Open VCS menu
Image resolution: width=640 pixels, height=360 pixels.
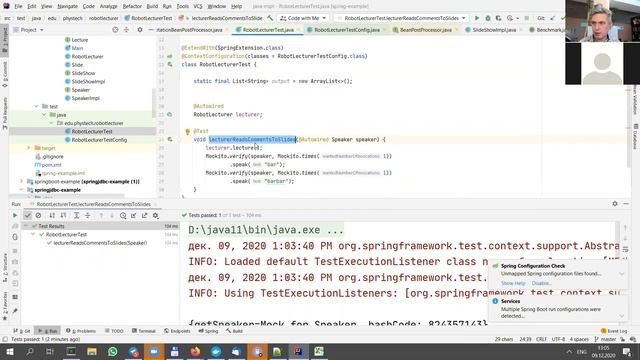point(198,6)
